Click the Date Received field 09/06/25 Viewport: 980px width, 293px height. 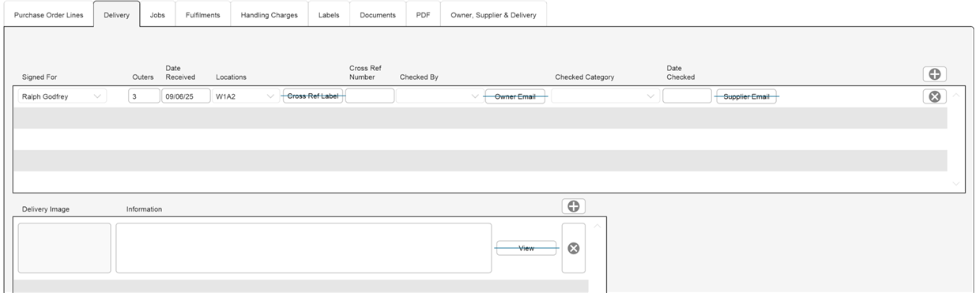click(187, 96)
